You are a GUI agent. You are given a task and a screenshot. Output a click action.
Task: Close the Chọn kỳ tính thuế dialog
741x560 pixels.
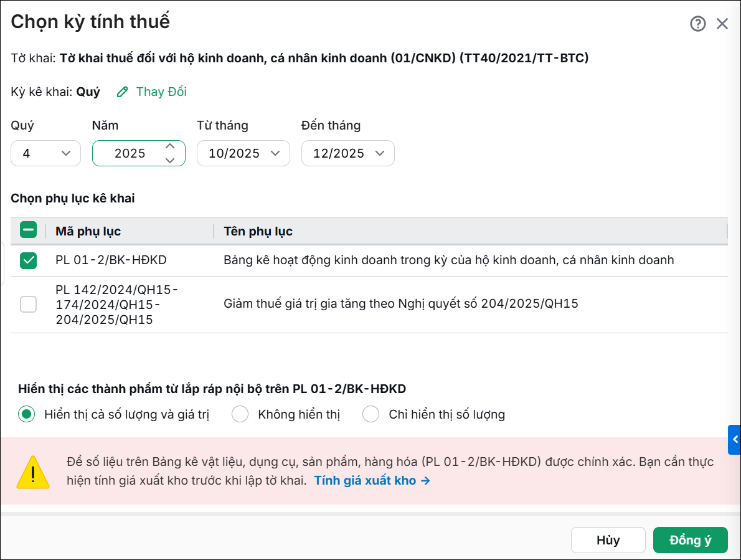point(722,24)
